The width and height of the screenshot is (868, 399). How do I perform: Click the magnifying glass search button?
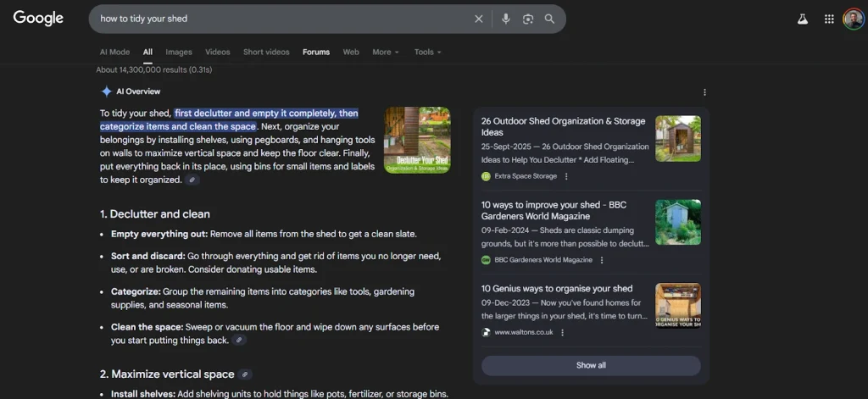pos(550,19)
